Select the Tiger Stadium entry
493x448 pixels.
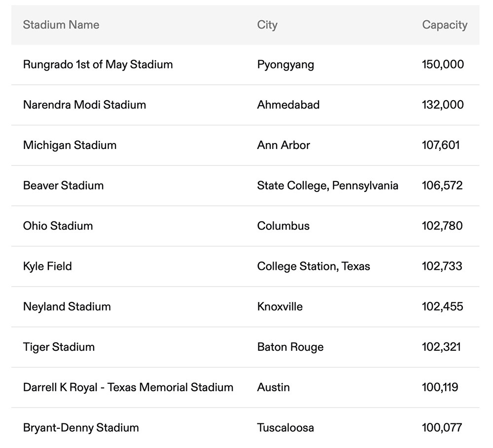tap(59, 347)
